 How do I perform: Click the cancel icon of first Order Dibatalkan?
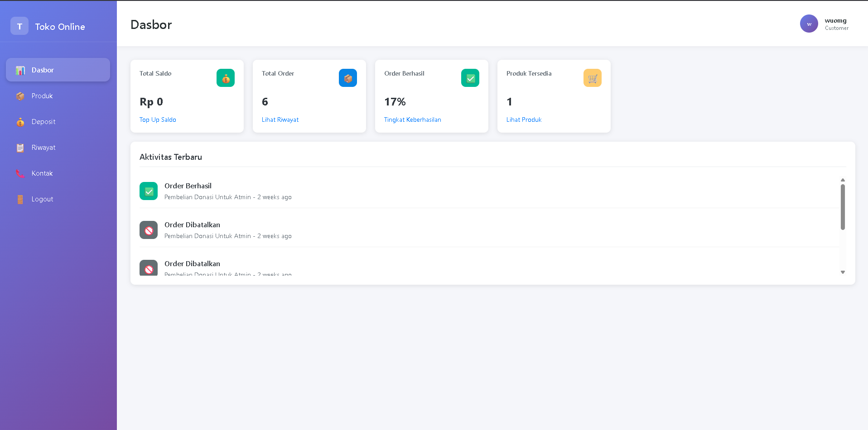[149, 230]
